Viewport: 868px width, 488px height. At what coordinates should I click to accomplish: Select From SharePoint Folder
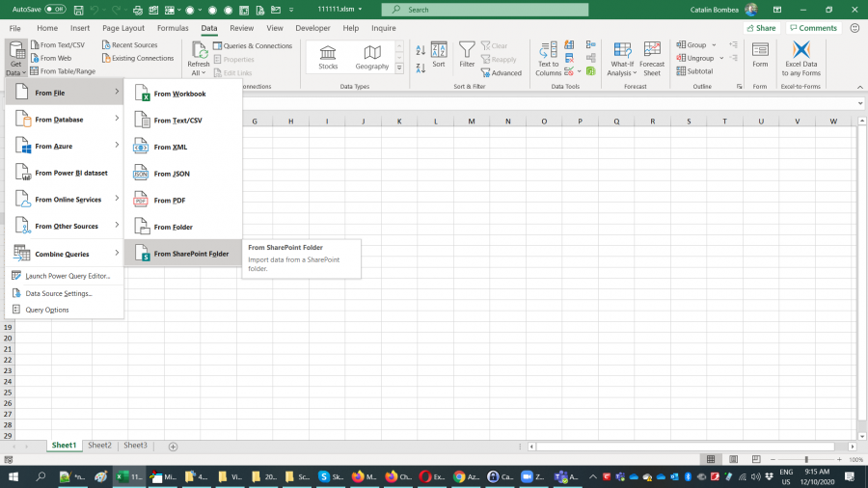[183, 254]
